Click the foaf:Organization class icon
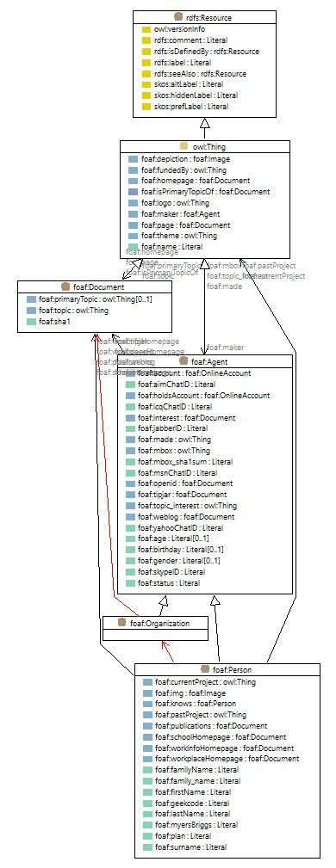 (122, 623)
